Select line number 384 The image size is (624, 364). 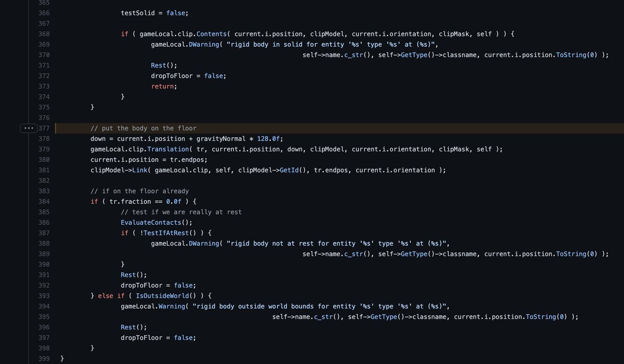pyautogui.click(x=44, y=201)
